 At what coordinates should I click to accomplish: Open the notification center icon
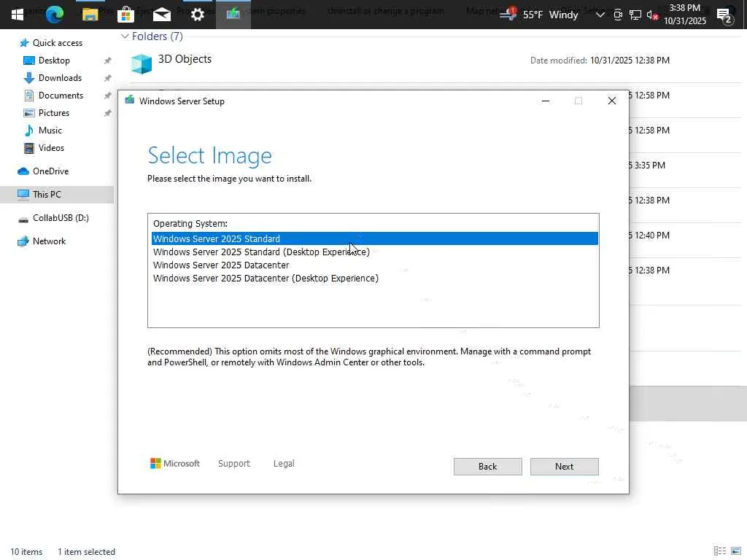tap(724, 16)
